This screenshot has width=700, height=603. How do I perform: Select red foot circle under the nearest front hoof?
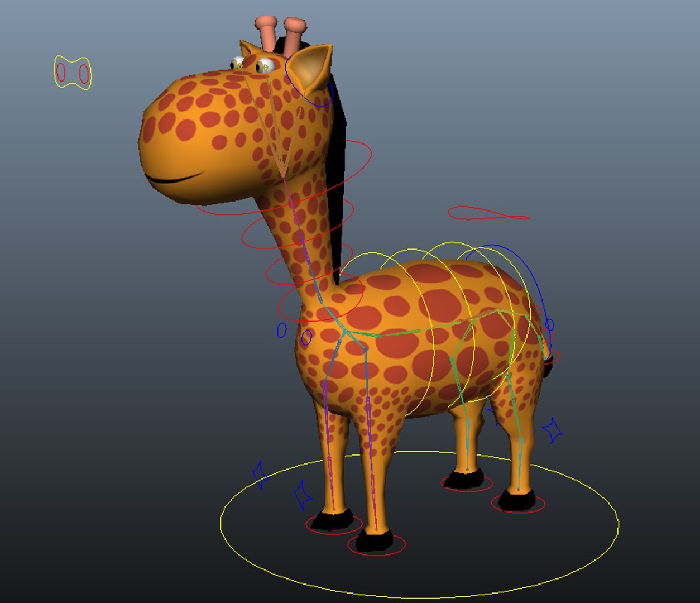pos(377,544)
